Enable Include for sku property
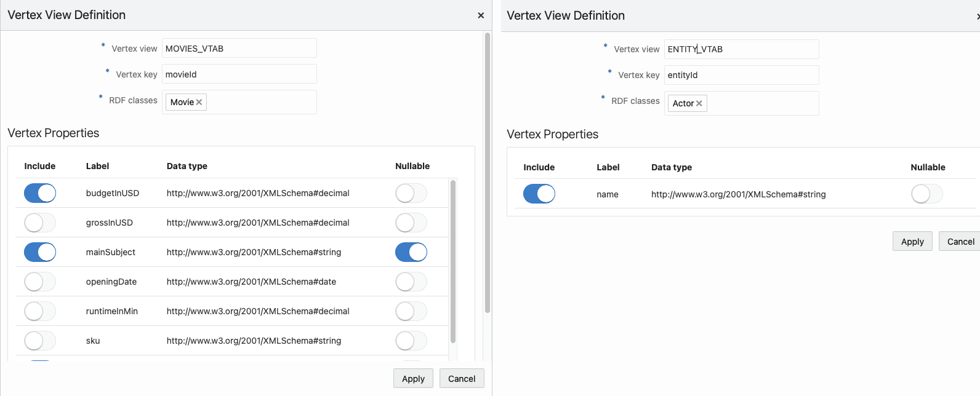 40,341
